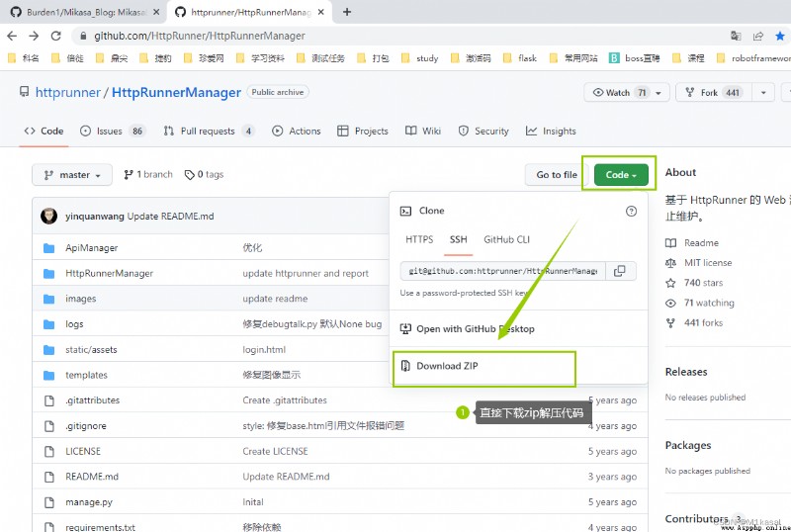
Task: Open the HttpRunnerManager repository link
Action: (x=176, y=92)
